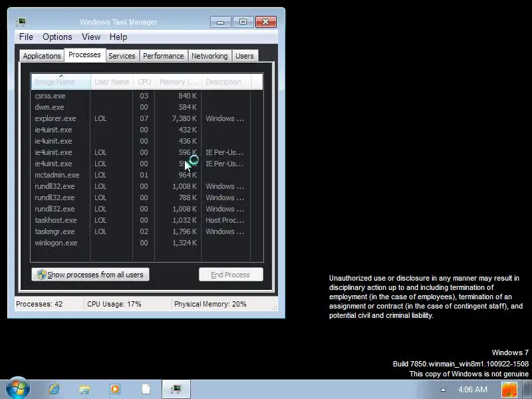Launch Internet Explorer from taskbar
Image resolution: width=532 pixels, height=399 pixels.
54,389
